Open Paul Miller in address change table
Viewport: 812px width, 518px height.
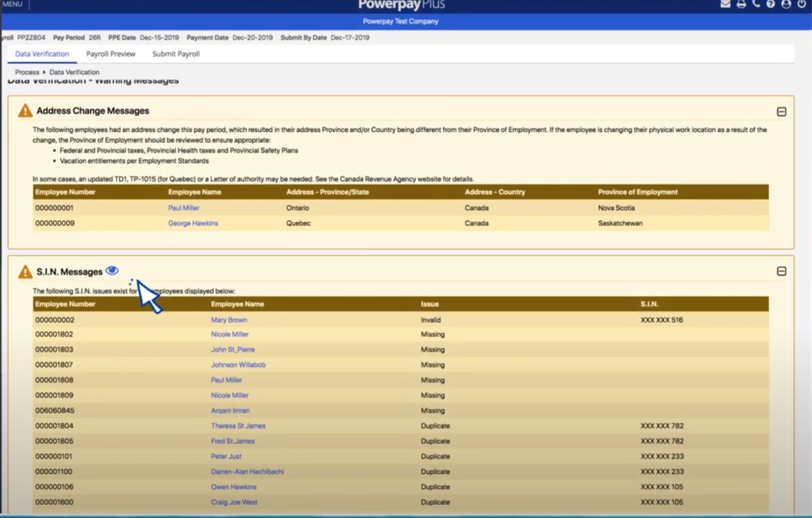pos(183,208)
